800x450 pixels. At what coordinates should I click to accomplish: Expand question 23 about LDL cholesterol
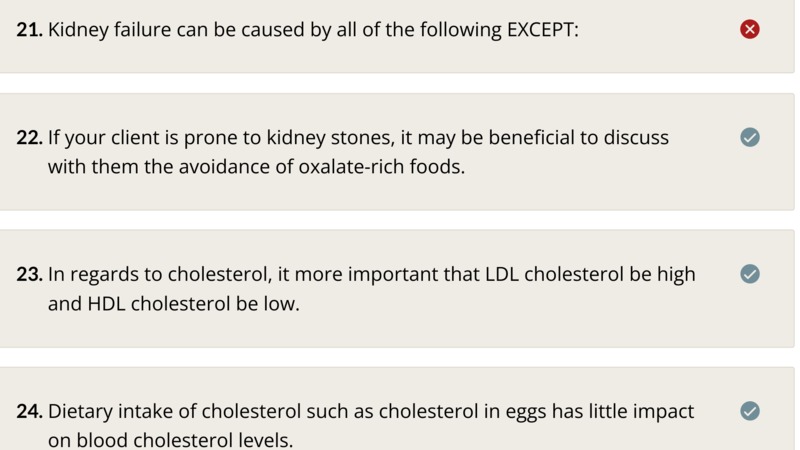(x=397, y=288)
